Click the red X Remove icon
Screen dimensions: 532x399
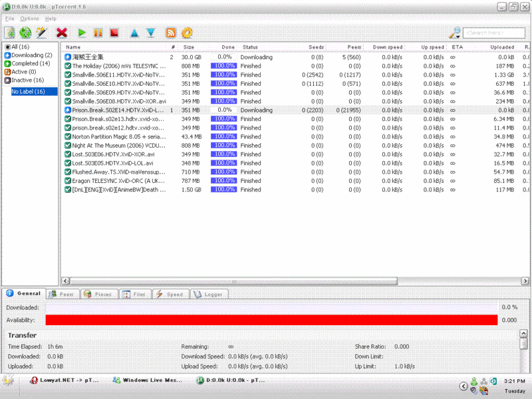pyautogui.click(x=62, y=33)
